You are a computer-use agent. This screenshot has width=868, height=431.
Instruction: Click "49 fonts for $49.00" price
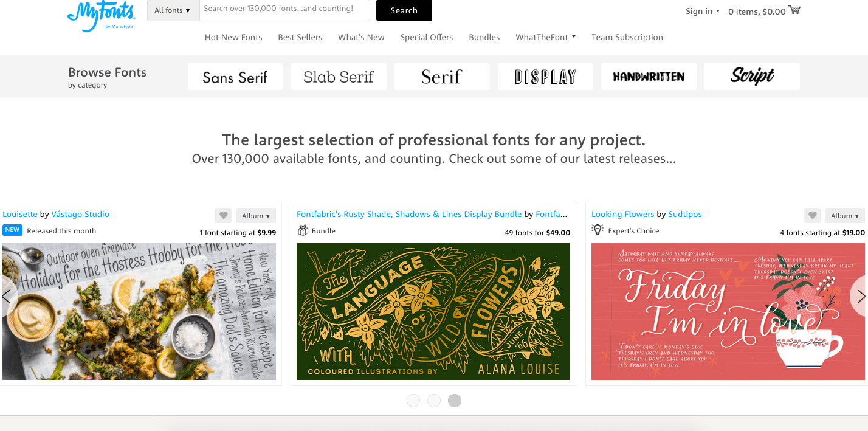coord(537,233)
